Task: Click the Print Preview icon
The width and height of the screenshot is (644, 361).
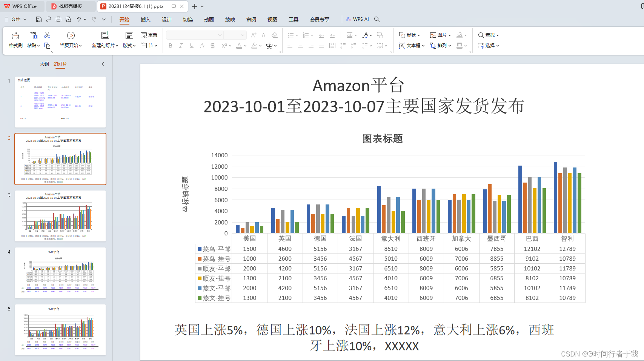Action: coord(68,19)
